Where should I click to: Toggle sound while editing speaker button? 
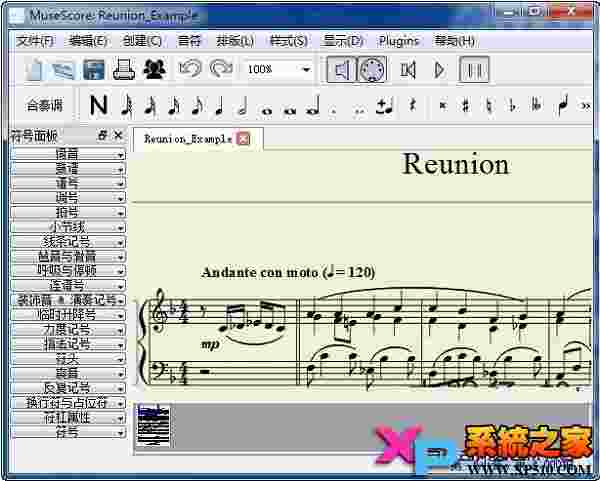[342, 70]
